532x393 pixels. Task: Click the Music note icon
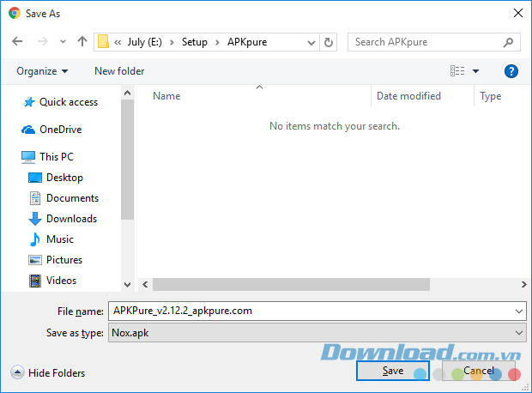[x=35, y=239]
